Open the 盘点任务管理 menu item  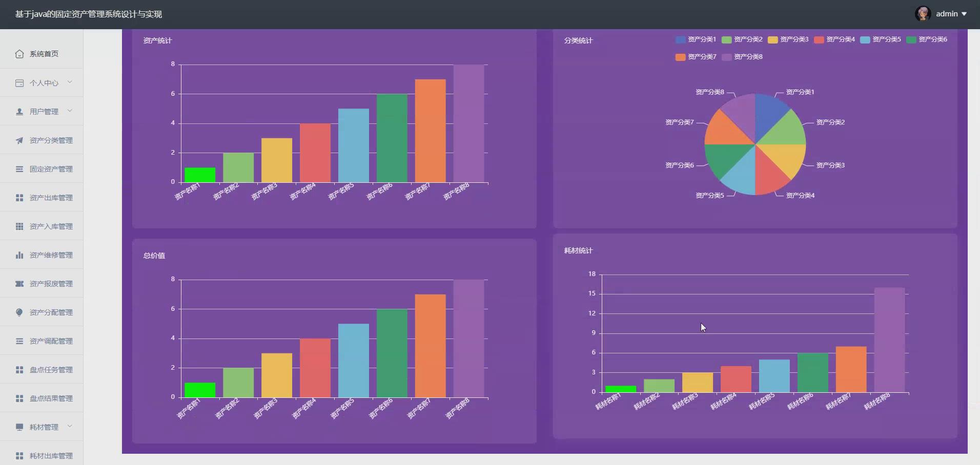42,370
